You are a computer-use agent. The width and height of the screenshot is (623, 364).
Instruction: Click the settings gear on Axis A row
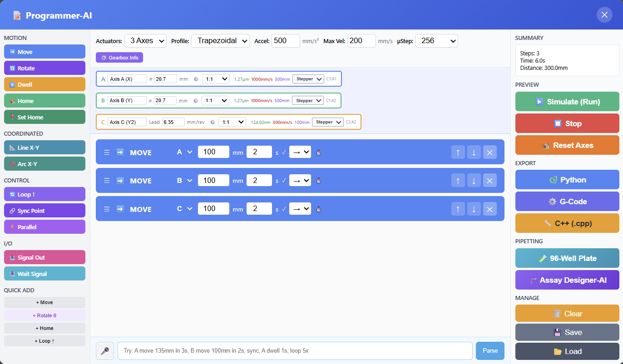[x=196, y=79]
